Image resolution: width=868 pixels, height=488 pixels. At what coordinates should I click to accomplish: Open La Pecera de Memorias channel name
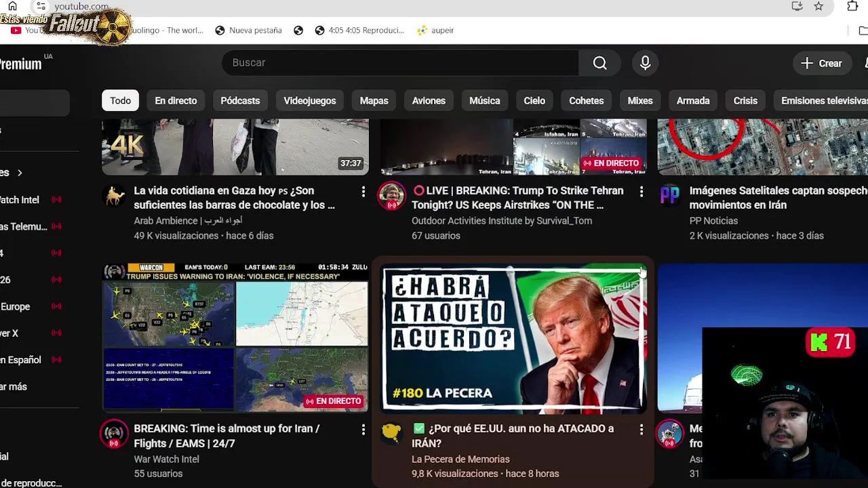[460, 460]
